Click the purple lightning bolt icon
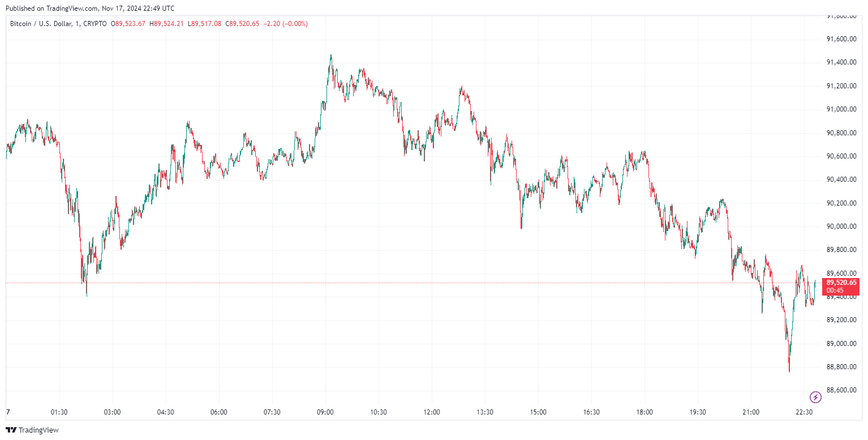 tap(815, 397)
